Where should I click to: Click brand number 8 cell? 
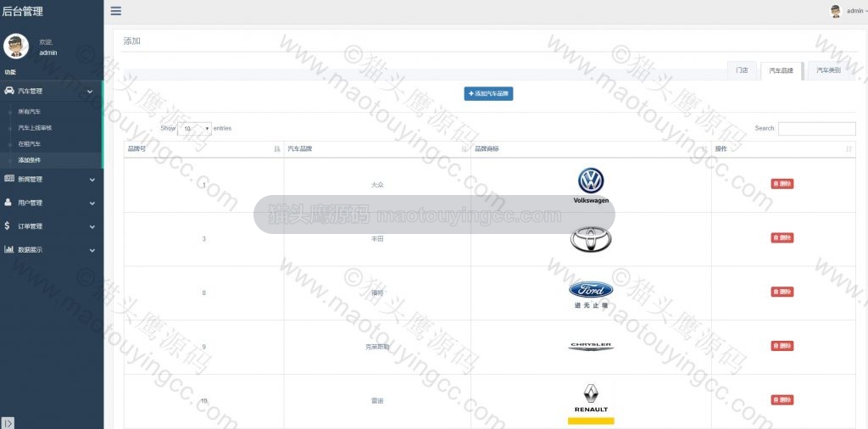coord(203,292)
